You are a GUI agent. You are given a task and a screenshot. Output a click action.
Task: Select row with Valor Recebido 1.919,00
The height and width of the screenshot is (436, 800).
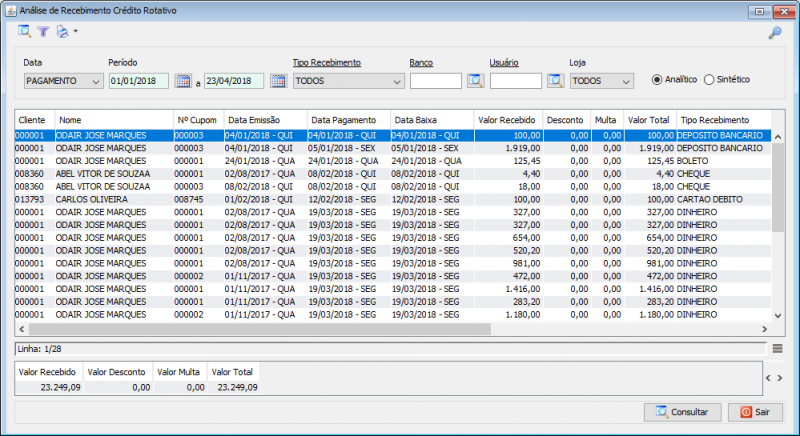pyautogui.click(x=393, y=148)
